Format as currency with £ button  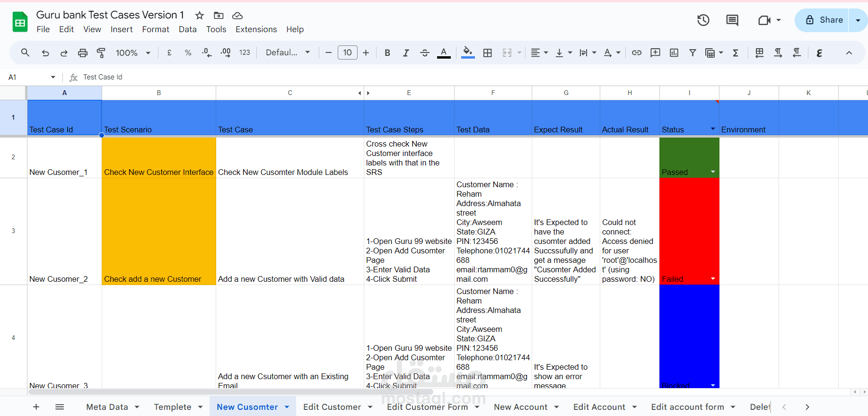coord(169,52)
